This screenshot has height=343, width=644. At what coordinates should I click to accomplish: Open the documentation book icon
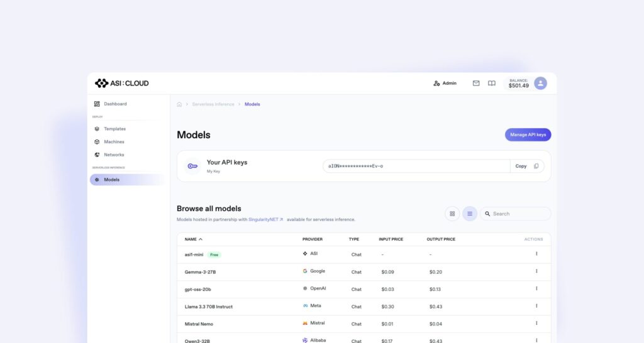[x=492, y=83]
